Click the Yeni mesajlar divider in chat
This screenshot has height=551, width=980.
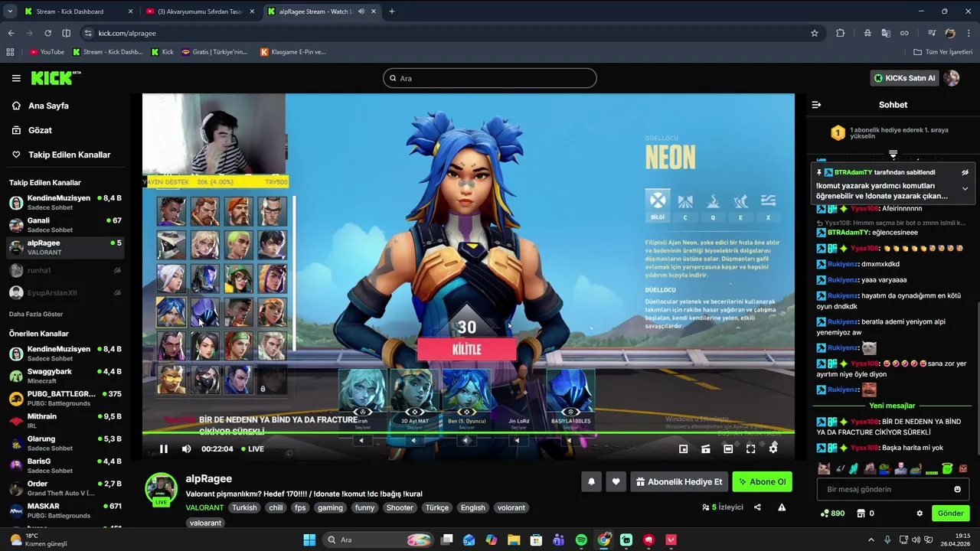(x=892, y=406)
